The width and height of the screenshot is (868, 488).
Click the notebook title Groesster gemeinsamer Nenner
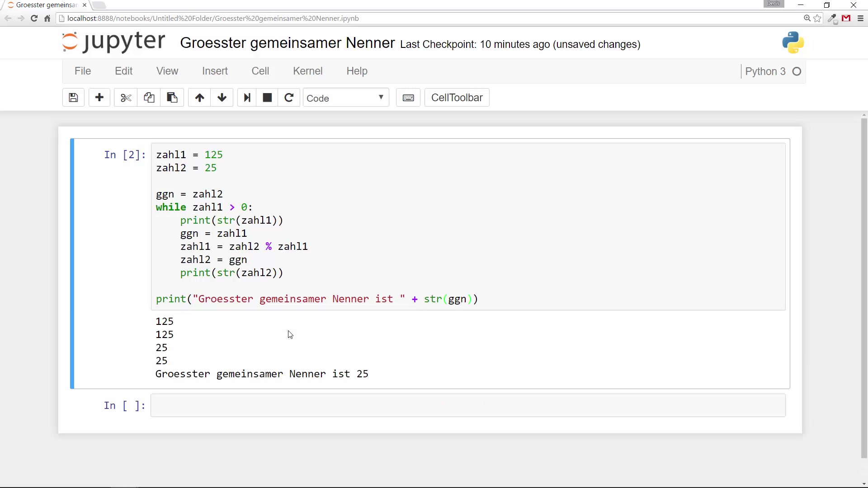287,43
